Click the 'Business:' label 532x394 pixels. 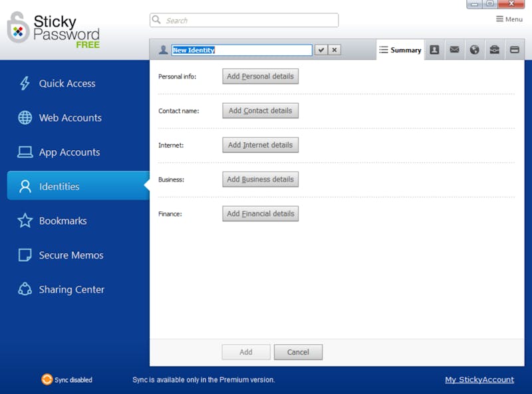171,179
